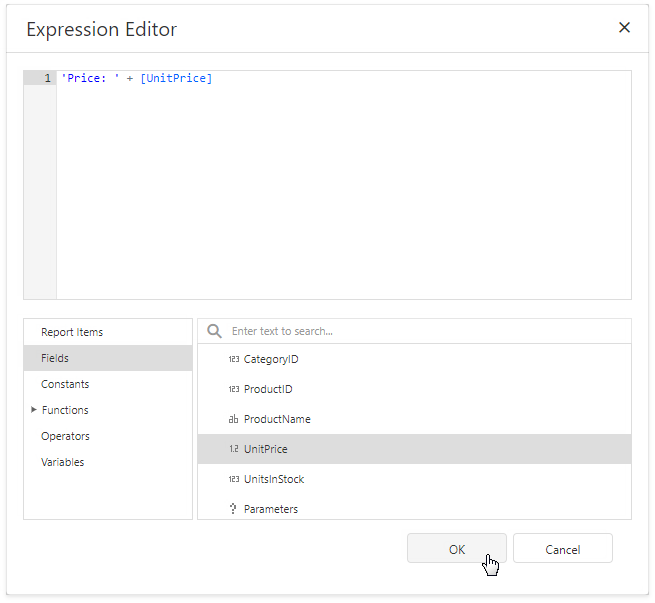Click line number 1 in gutter

click(47, 78)
